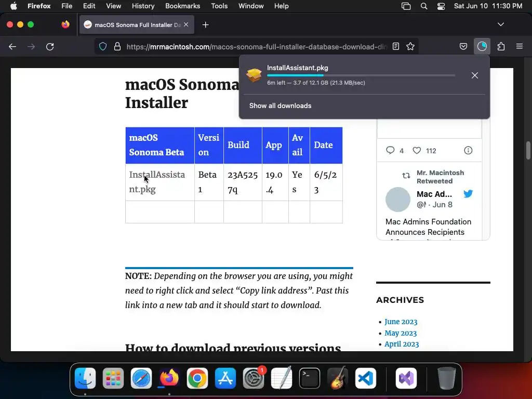This screenshot has width=532, height=399.
Task: Open a new tab with plus
Action: pos(205,25)
